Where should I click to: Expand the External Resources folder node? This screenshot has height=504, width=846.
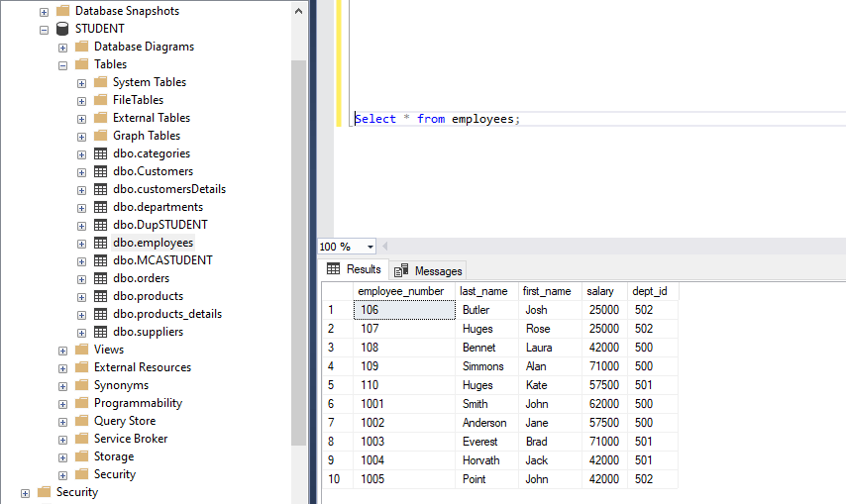[63, 368]
